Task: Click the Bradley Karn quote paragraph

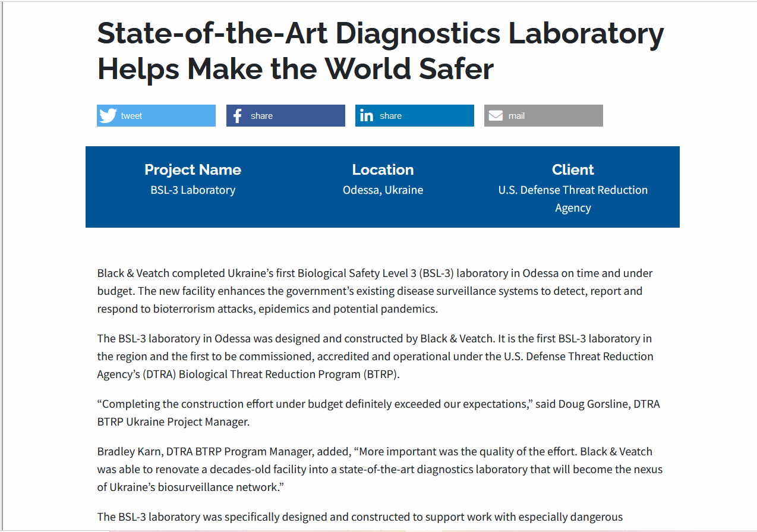Action: click(x=380, y=470)
